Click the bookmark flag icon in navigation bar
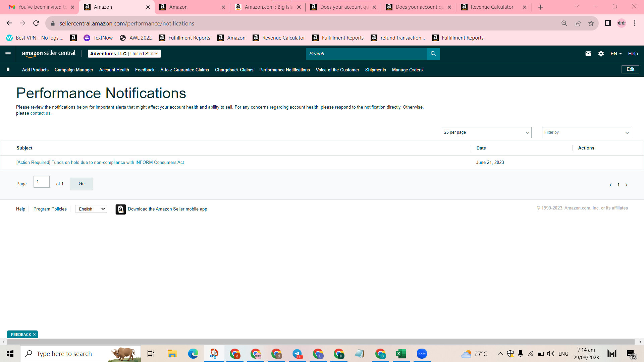 (8, 69)
